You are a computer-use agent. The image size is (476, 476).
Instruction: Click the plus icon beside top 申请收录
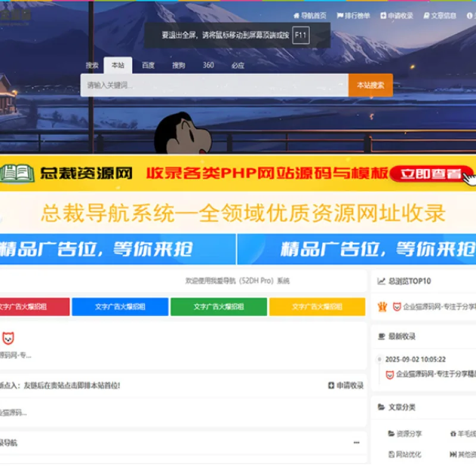coord(383,15)
